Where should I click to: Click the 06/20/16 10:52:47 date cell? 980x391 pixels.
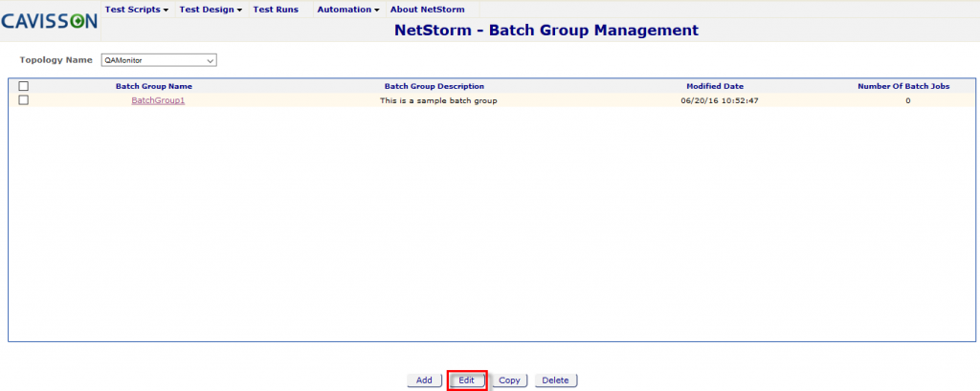tap(720, 100)
